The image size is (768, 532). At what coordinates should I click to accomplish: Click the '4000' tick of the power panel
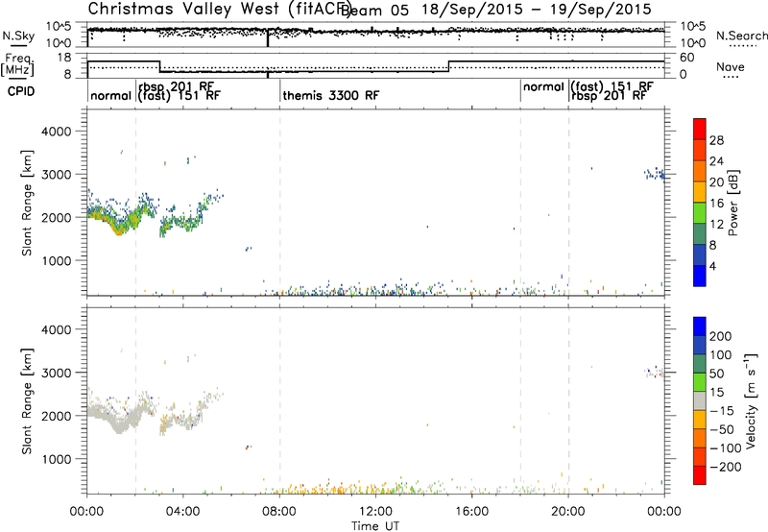pyautogui.click(x=56, y=132)
